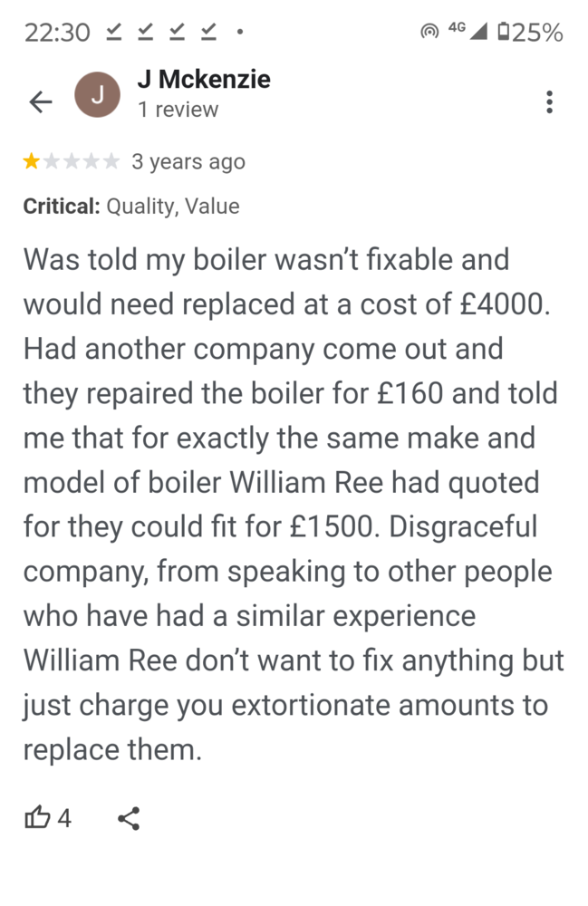
Task: Tap the first checkmark notification icon
Action: pos(113,34)
